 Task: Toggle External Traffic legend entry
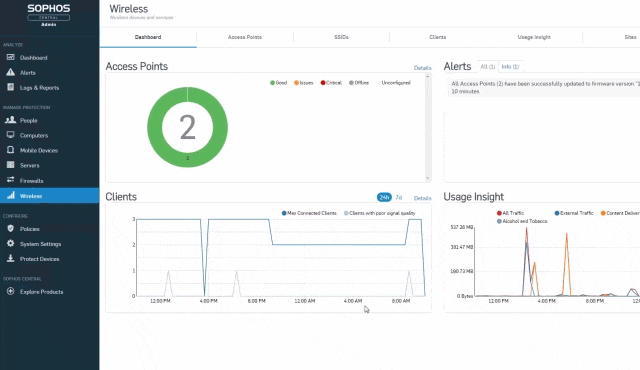tap(573, 213)
